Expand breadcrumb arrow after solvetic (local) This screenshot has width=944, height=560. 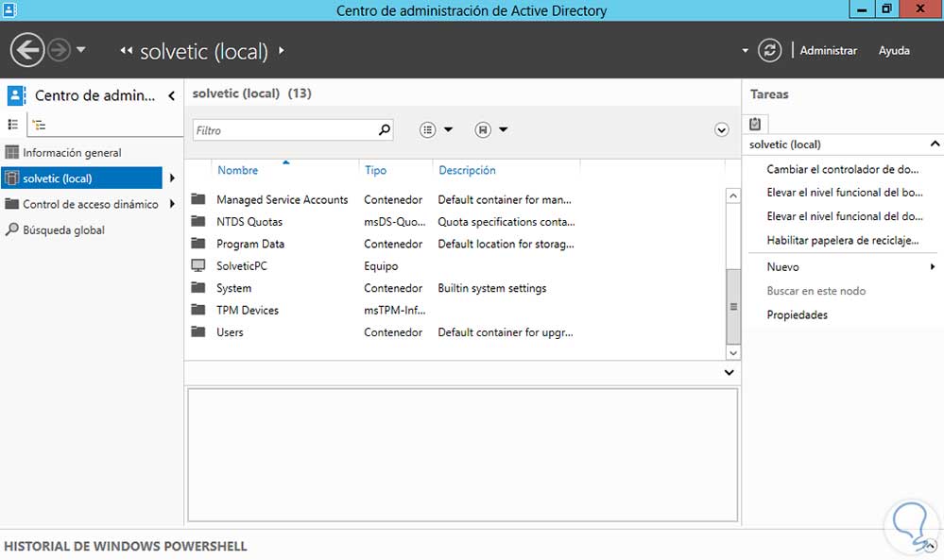point(282,51)
